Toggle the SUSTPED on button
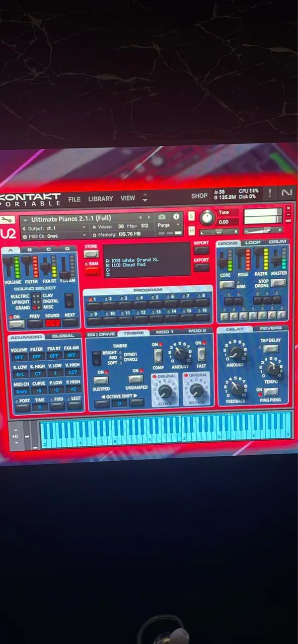Screen dimensions: 298x644 pos(101,380)
